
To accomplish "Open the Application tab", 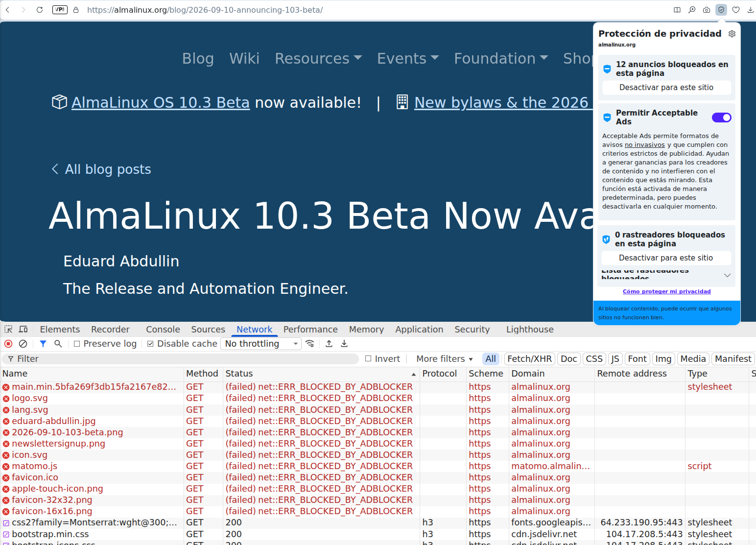I will pyautogui.click(x=419, y=330).
